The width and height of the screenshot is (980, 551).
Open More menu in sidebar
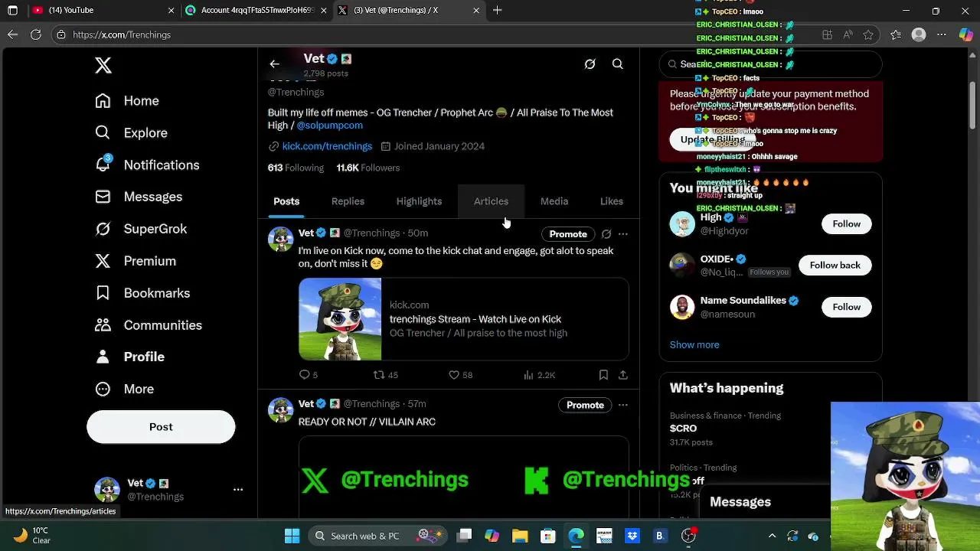coord(124,389)
